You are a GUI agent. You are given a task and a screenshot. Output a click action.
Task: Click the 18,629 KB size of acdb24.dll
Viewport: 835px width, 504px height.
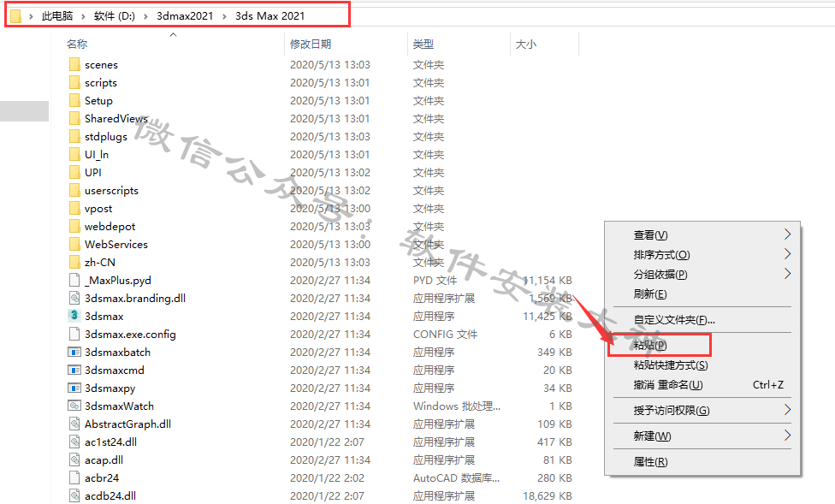click(x=548, y=496)
